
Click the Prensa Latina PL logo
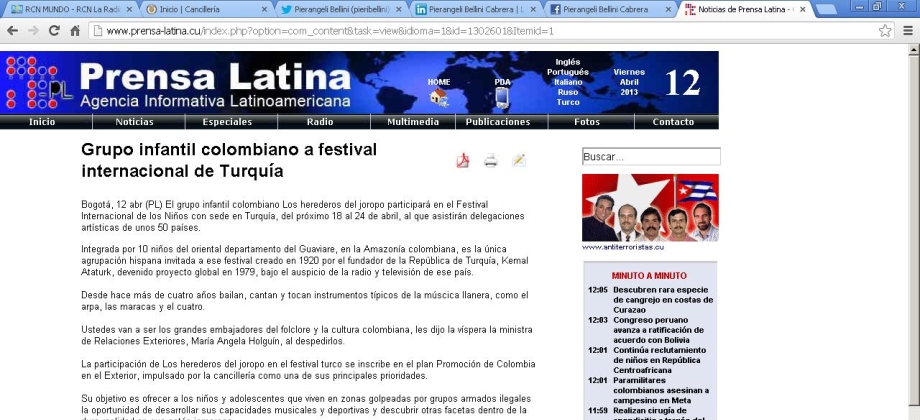pos(39,83)
